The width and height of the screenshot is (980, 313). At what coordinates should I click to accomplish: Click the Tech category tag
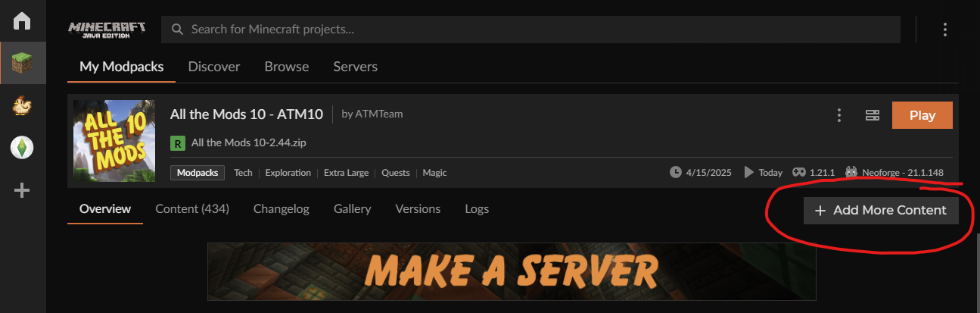pyautogui.click(x=243, y=173)
